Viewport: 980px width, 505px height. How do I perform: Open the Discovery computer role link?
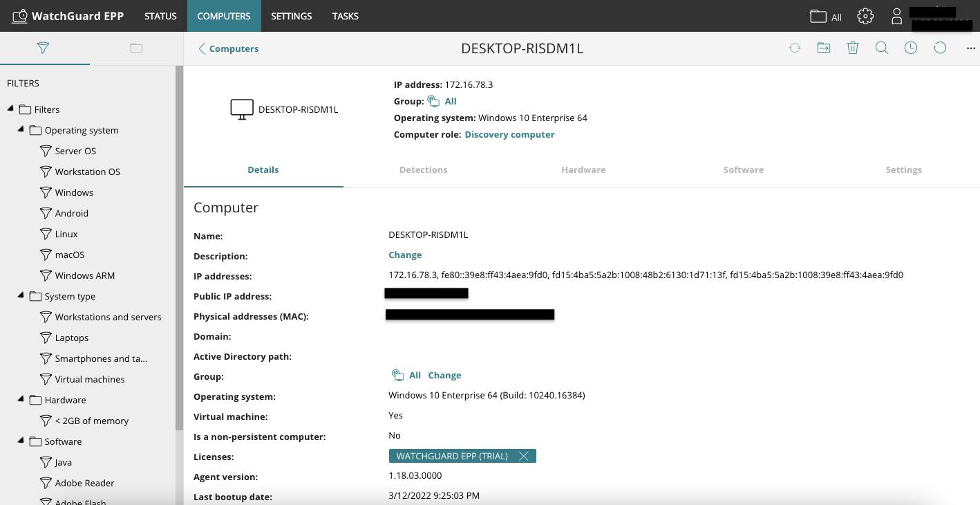[509, 134]
